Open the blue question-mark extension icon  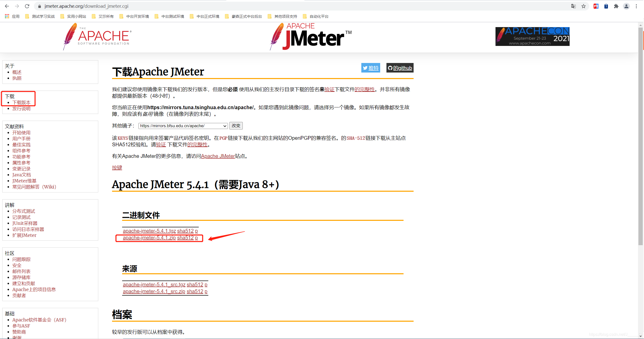coord(606,6)
